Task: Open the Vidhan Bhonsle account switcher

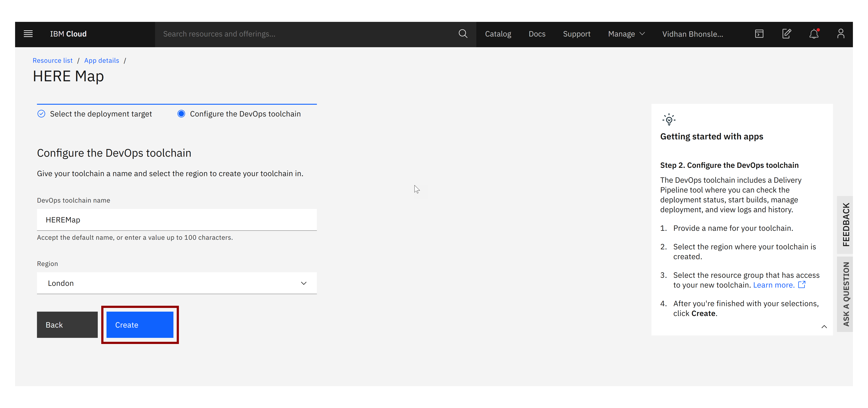Action: coord(692,34)
